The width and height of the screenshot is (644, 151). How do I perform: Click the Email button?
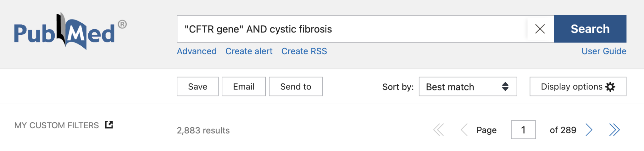[243, 87]
